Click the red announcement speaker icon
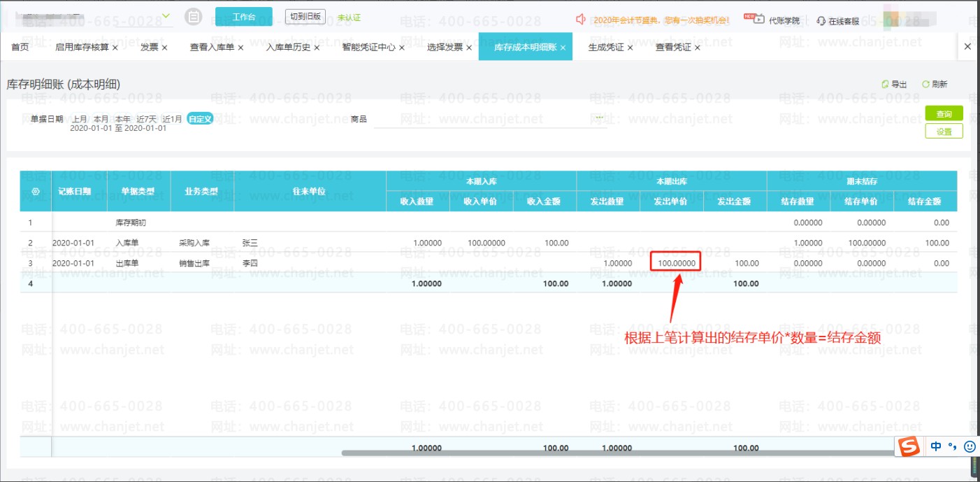Image resolution: width=980 pixels, height=482 pixels. tap(580, 19)
